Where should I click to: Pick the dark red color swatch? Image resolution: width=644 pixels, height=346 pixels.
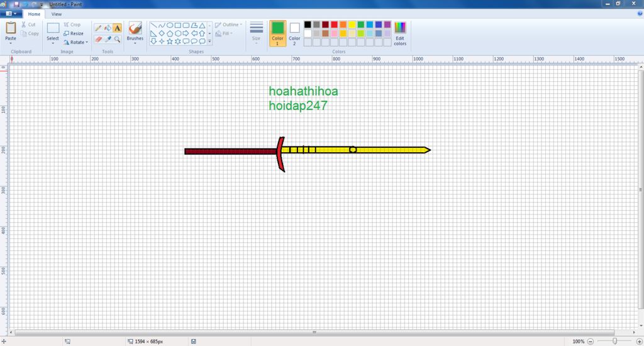325,25
